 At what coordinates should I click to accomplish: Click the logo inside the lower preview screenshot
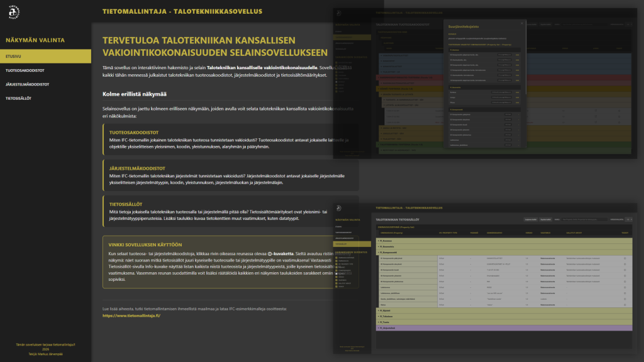tap(340, 209)
